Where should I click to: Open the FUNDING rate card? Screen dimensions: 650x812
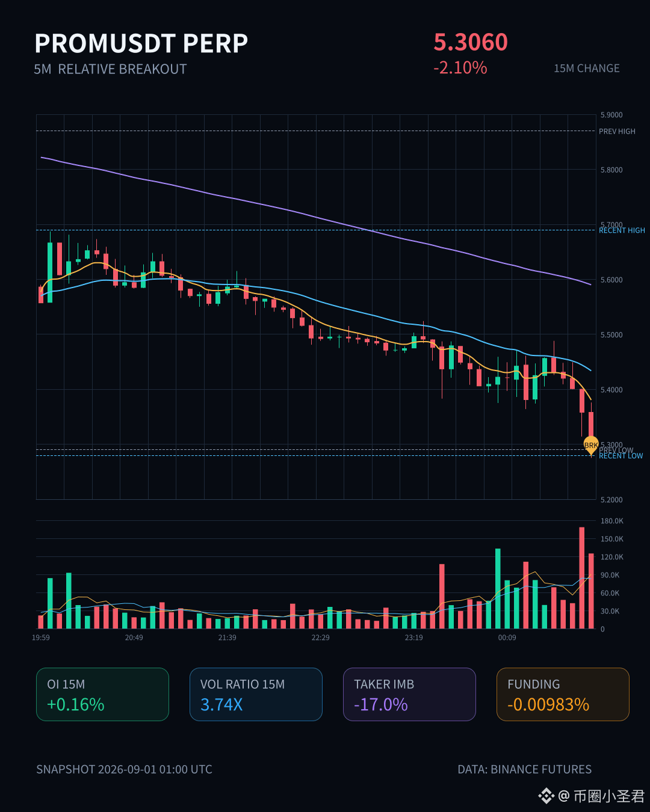pos(563,694)
